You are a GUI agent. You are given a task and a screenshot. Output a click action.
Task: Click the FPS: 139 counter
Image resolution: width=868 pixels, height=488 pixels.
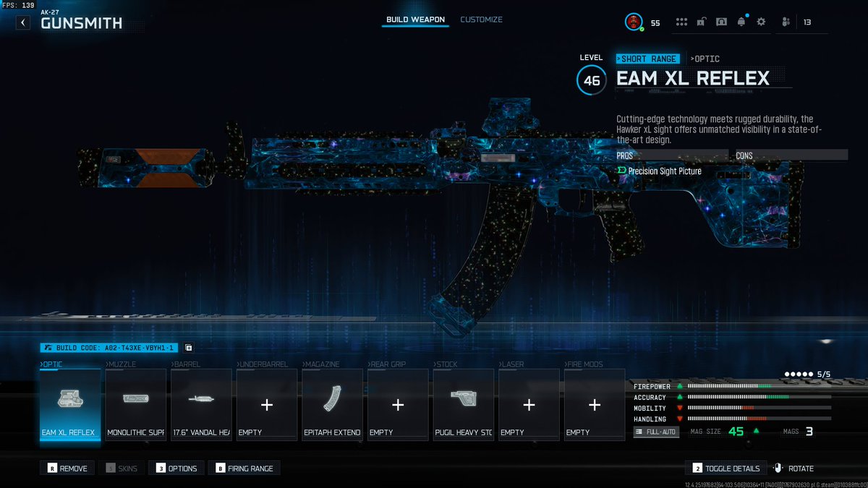(x=18, y=4)
